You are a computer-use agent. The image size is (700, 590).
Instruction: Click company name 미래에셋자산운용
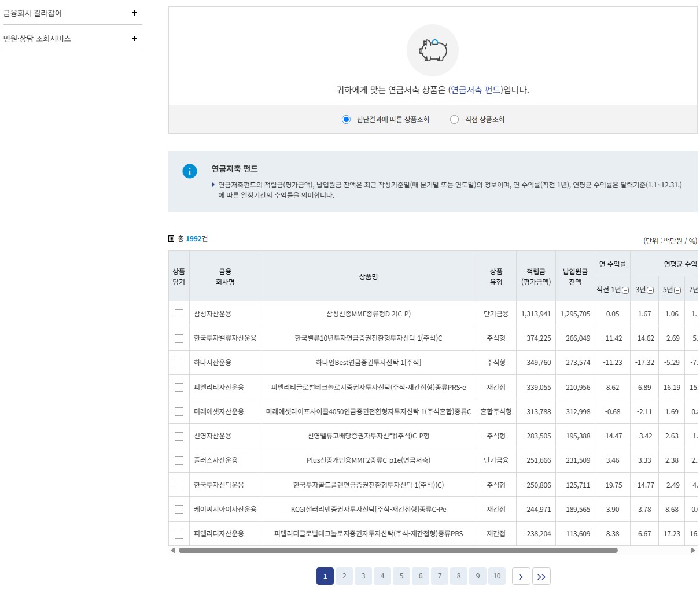(x=219, y=411)
